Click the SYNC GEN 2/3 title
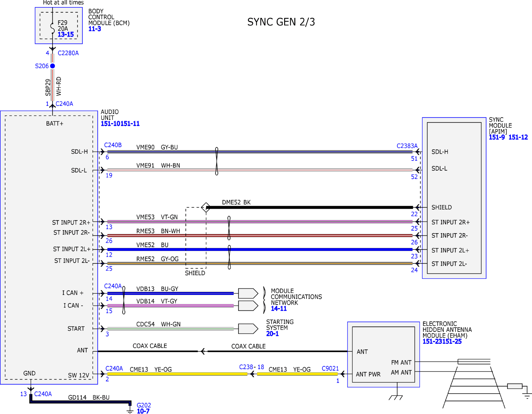Viewport: 532px width, 414px height. [281, 22]
